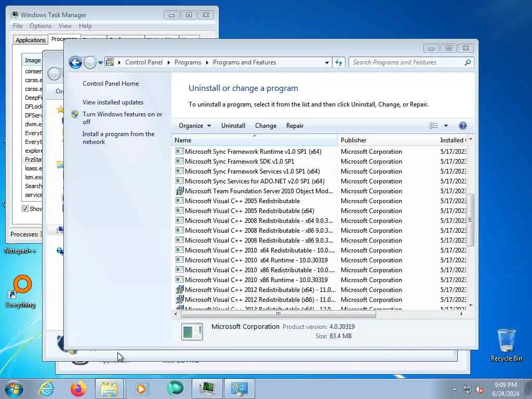Open Windows Media Player from taskbar
This screenshot has width=532, height=399.
coord(142,389)
